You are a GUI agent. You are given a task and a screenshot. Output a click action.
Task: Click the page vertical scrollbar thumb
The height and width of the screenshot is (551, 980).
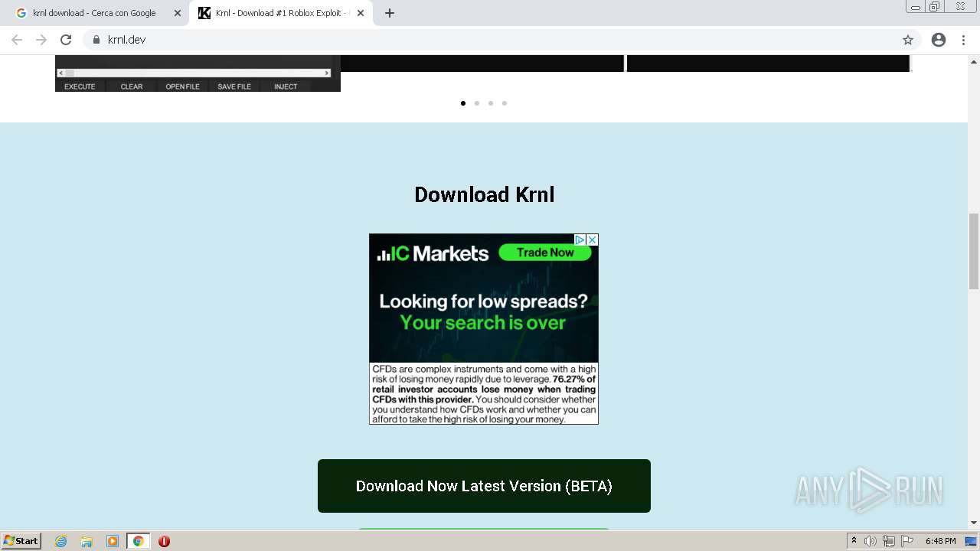pos(974,251)
